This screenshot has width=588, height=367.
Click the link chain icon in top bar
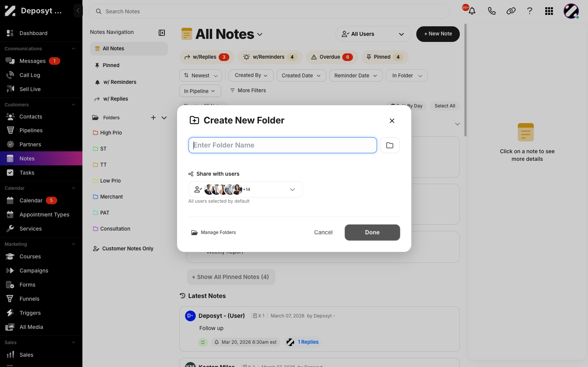[511, 11]
